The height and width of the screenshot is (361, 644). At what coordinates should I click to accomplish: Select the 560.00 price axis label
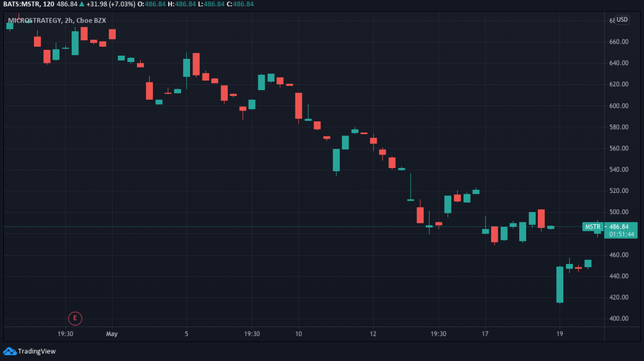(618, 148)
